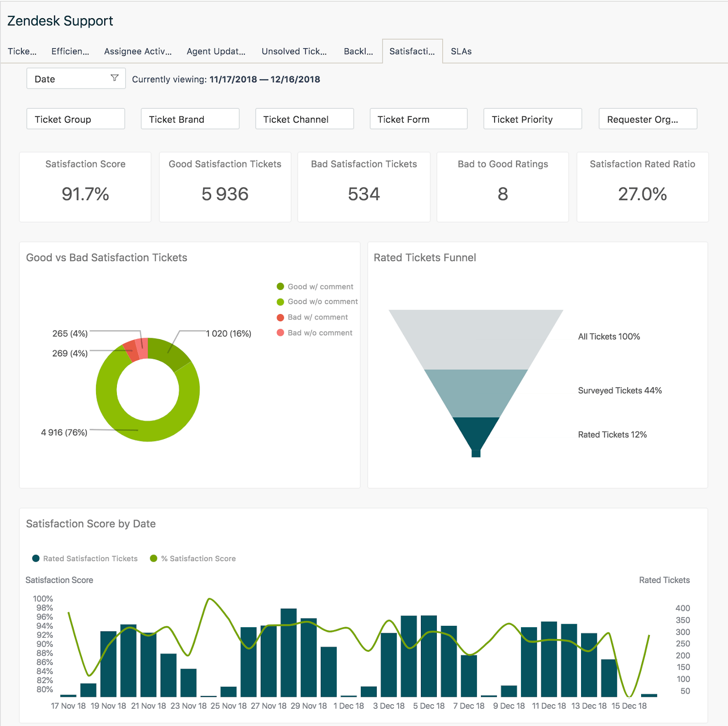Toggle % Satisfaction Score legend dot

154,558
